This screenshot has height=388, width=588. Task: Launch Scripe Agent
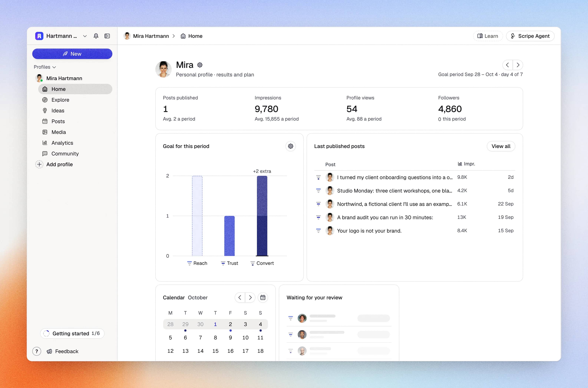coord(530,36)
